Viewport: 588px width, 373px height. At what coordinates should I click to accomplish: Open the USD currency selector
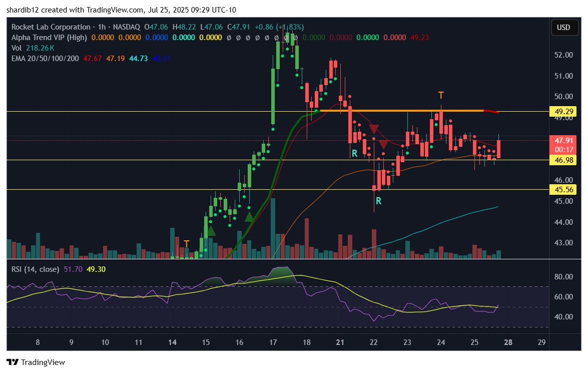tap(563, 28)
